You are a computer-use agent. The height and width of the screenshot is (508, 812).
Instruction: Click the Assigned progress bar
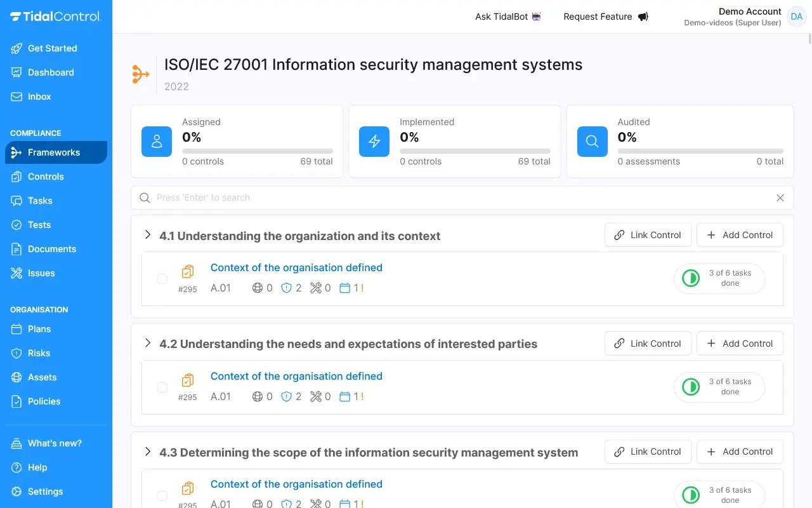[258, 151]
